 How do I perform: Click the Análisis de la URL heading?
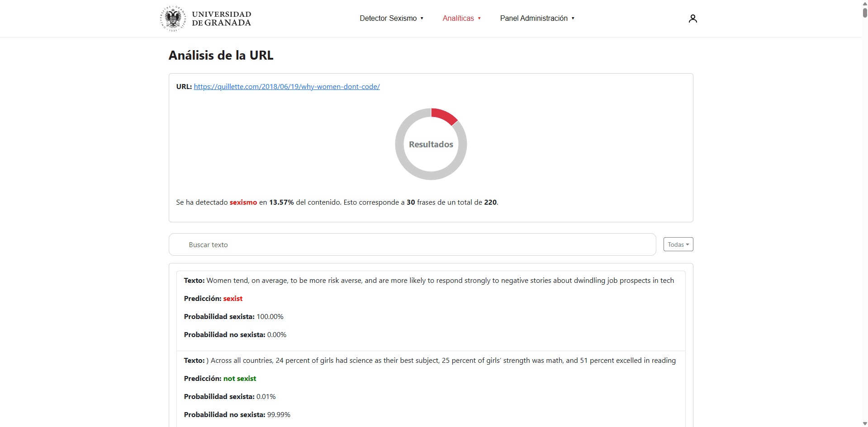tap(221, 55)
